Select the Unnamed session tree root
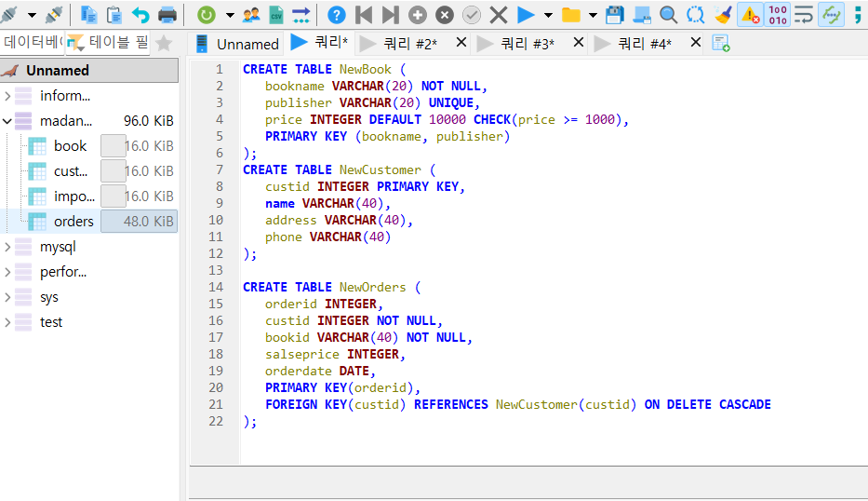This screenshot has width=868, height=501. (x=89, y=71)
